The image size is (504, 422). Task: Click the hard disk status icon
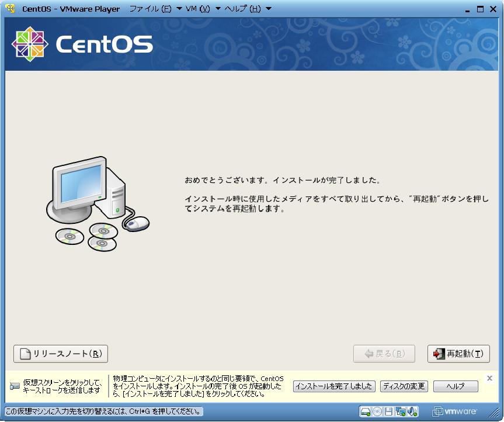coord(365,411)
